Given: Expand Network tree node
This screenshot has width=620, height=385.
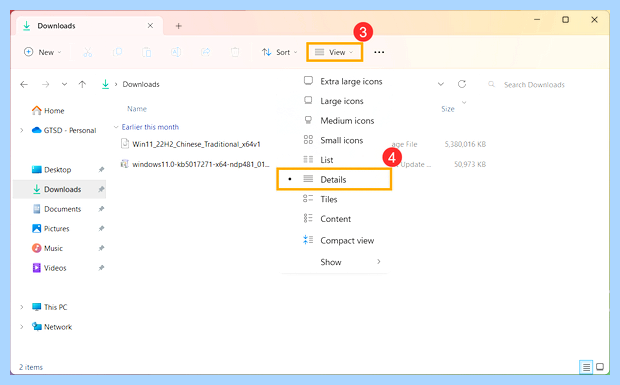Looking at the screenshot, I should point(22,327).
